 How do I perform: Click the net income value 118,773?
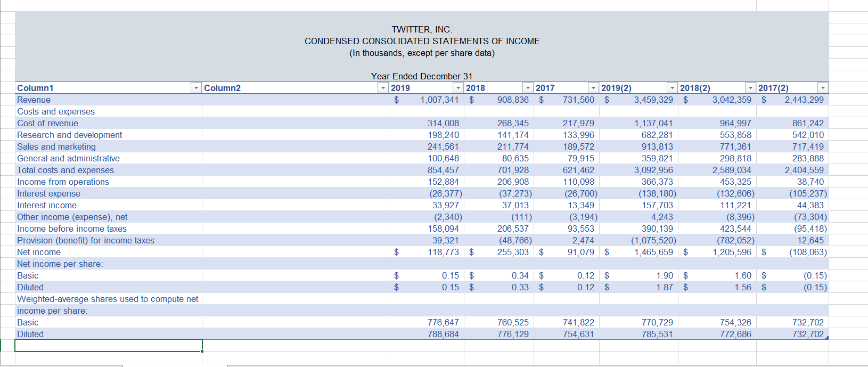(x=443, y=252)
